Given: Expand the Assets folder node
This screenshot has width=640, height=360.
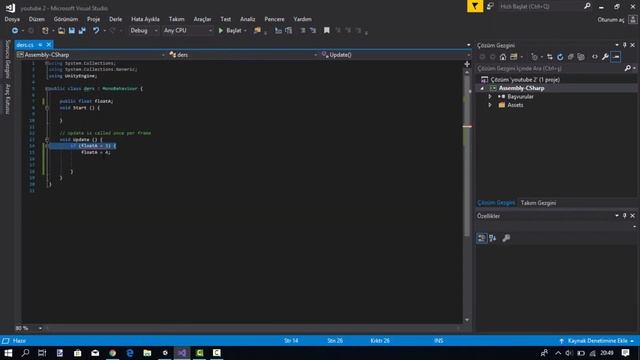Looking at the screenshot, I should (x=490, y=105).
